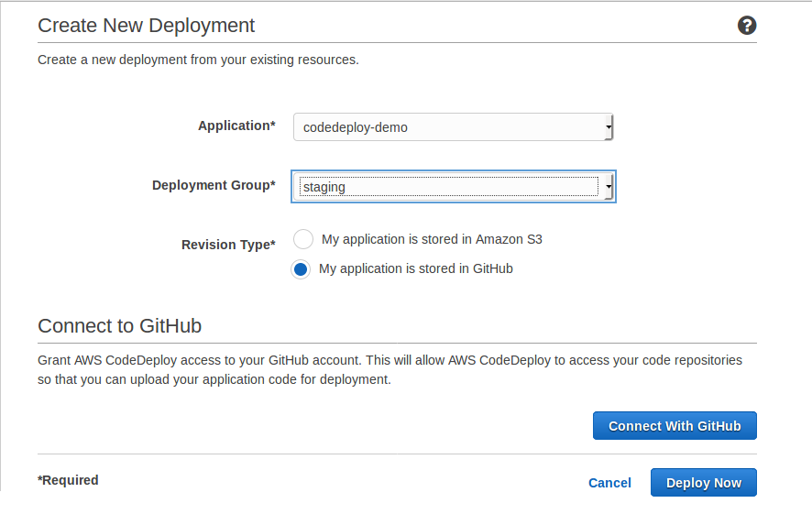This screenshot has height=525, width=812.
Task: Click the *Required footnote text
Action: click(68, 480)
